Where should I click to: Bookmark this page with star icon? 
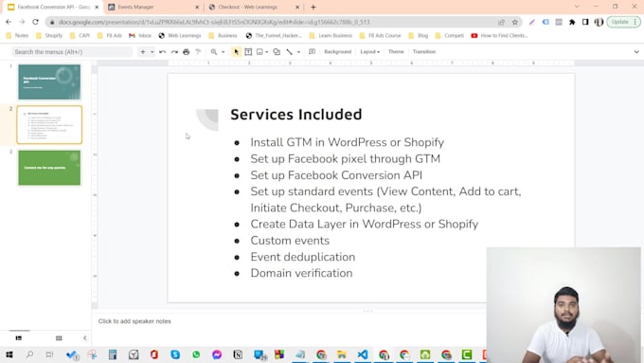514,22
